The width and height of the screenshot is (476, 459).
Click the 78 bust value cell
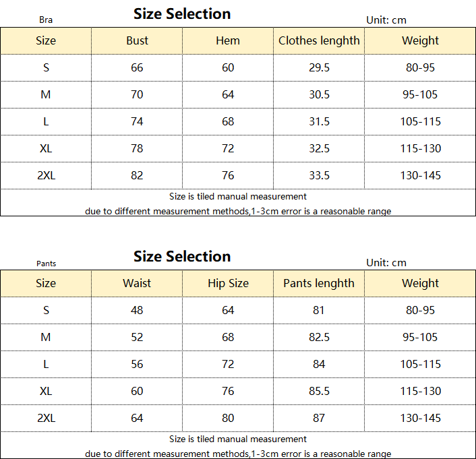tap(137, 148)
